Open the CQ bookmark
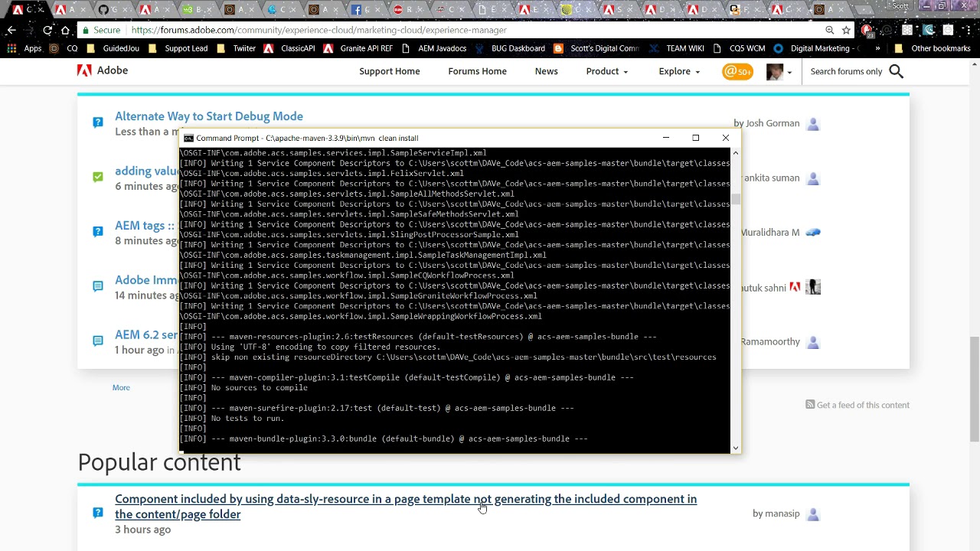Viewport: 980px width, 551px height. tap(64, 48)
